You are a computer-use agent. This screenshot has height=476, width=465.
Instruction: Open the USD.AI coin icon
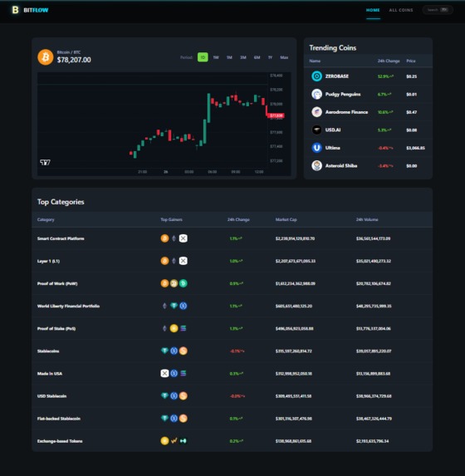(316, 130)
